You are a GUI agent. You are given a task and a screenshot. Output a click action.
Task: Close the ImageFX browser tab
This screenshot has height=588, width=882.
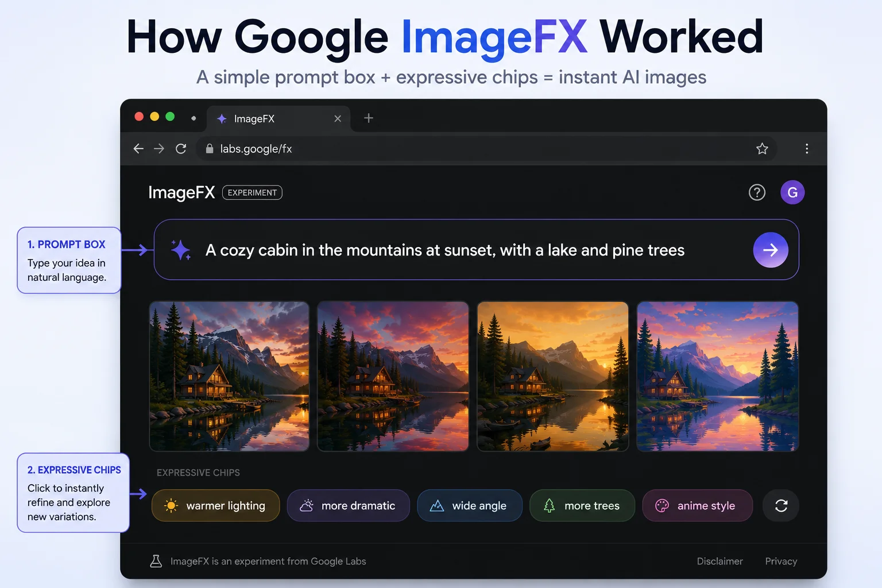(338, 118)
